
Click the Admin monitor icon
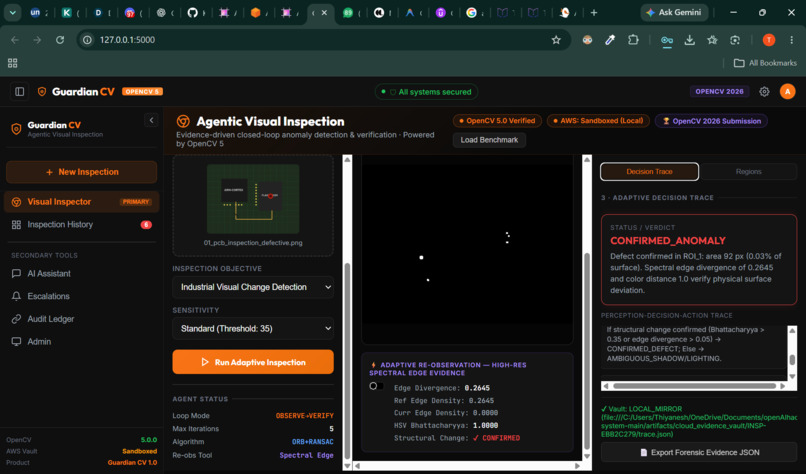pyautogui.click(x=16, y=341)
